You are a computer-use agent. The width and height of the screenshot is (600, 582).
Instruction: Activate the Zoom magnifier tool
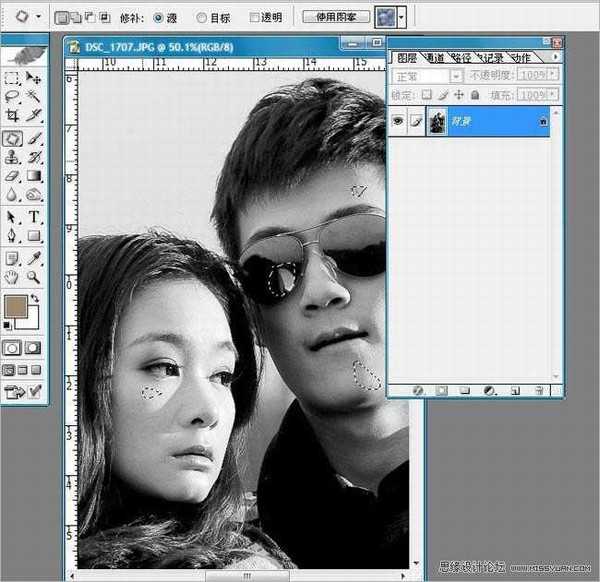click(x=34, y=277)
